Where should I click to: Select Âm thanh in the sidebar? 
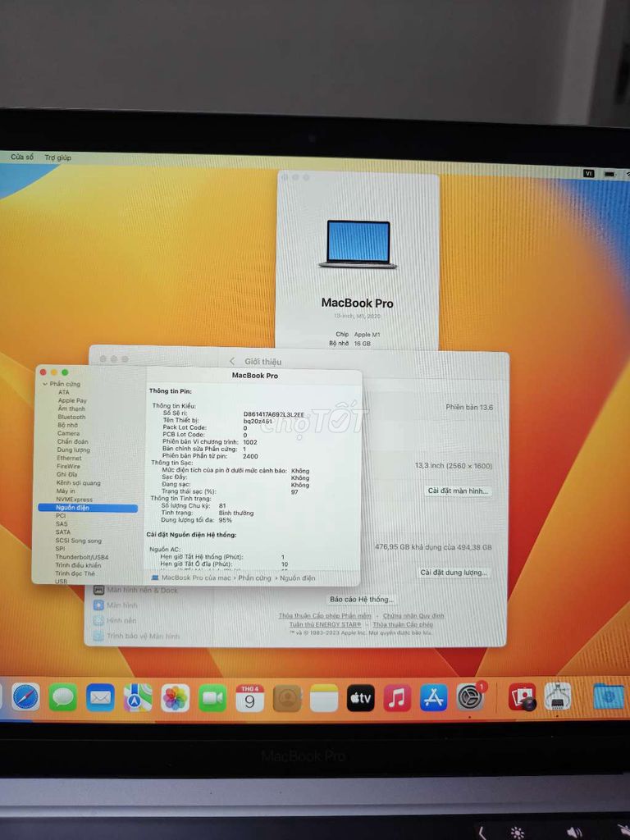71,409
